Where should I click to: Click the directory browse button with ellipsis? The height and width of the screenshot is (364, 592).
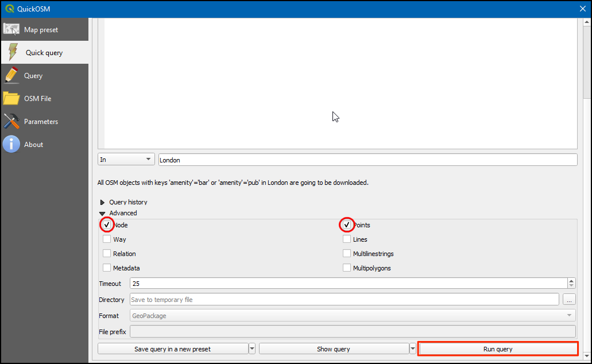[569, 300]
